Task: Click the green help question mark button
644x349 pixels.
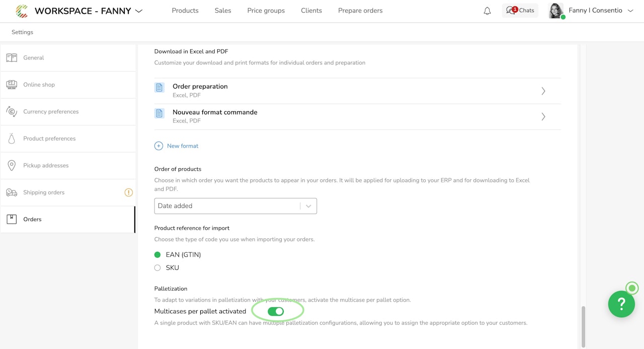Action: [621, 304]
